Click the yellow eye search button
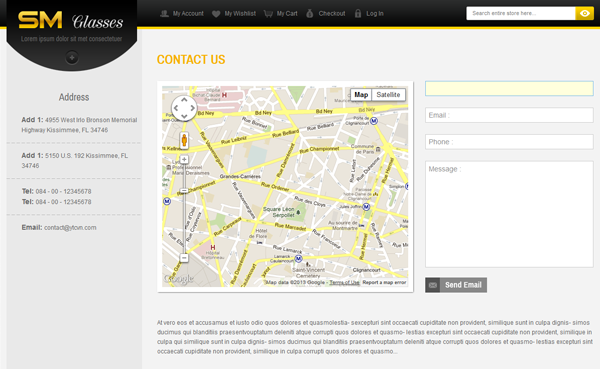 (585, 13)
